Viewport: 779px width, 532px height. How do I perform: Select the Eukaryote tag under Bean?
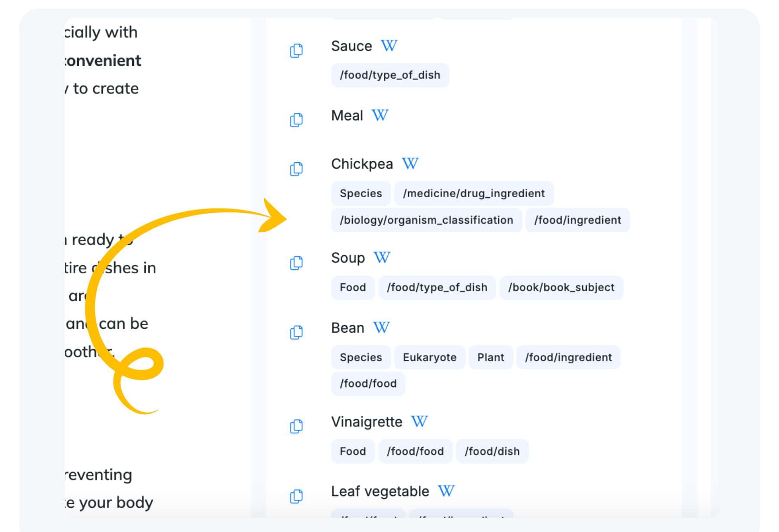pyautogui.click(x=430, y=357)
